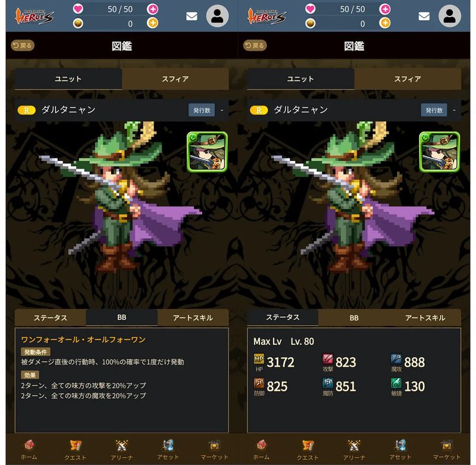476x465 pixels.
Task: Tap the gold coin plus icon in right screen
Action: click(384, 23)
